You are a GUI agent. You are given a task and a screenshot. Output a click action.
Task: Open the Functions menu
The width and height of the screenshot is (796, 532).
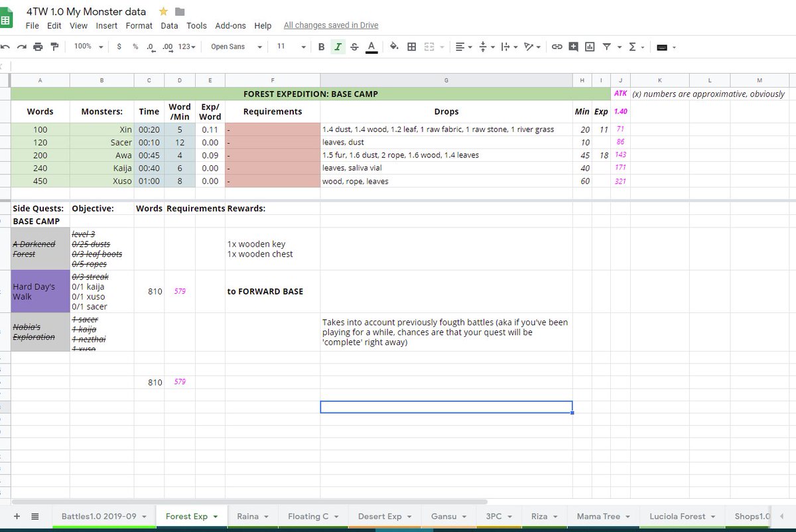pyautogui.click(x=632, y=46)
